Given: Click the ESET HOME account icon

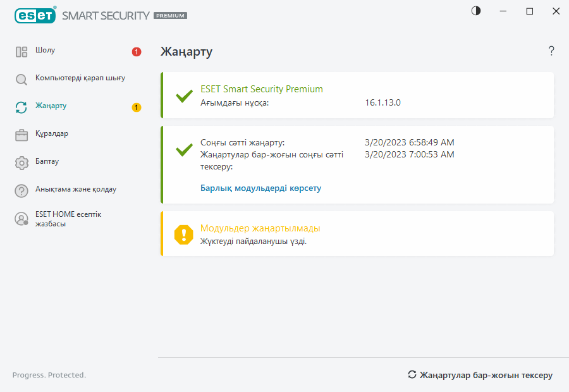Looking at the screenshot, I should pos(21,219).
